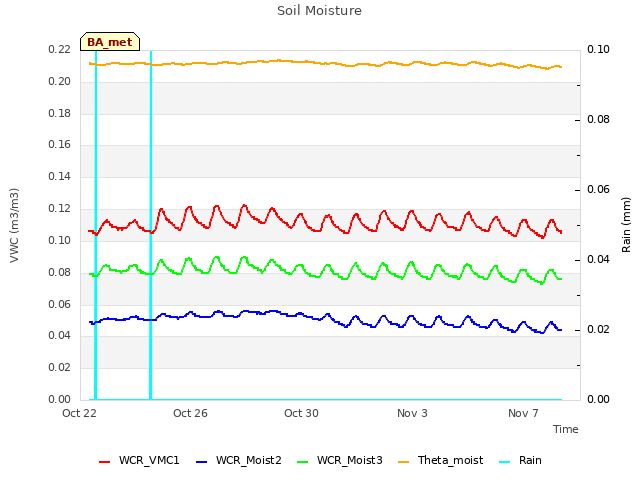The height and width of the screenshot is (480, 640).
Task: Click the Oct 26 x-axis tick label
Action: pyautogui.click(x=190, y=413)
